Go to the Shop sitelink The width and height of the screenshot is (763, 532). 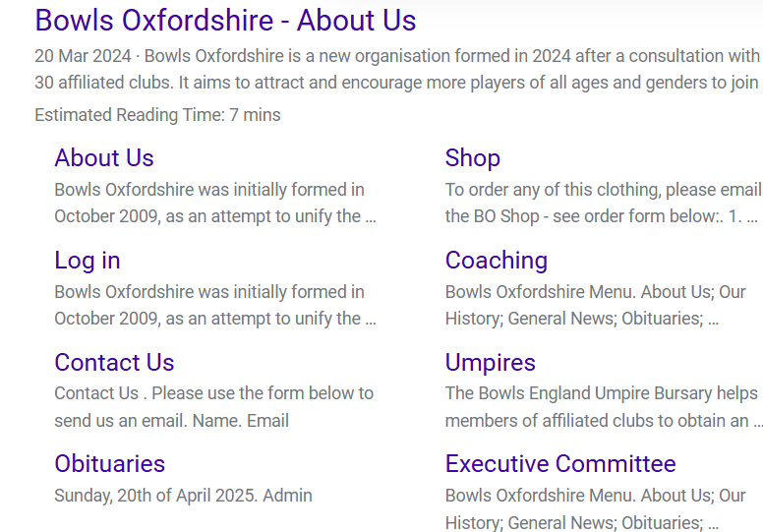tap(472, 157)
